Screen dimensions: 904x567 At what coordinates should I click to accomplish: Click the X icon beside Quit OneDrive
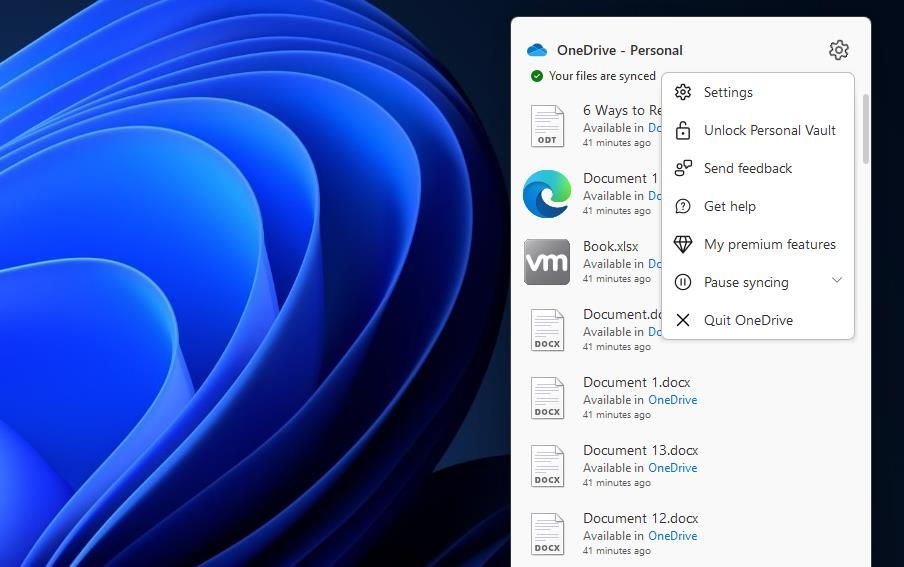(x=683, y=320)
